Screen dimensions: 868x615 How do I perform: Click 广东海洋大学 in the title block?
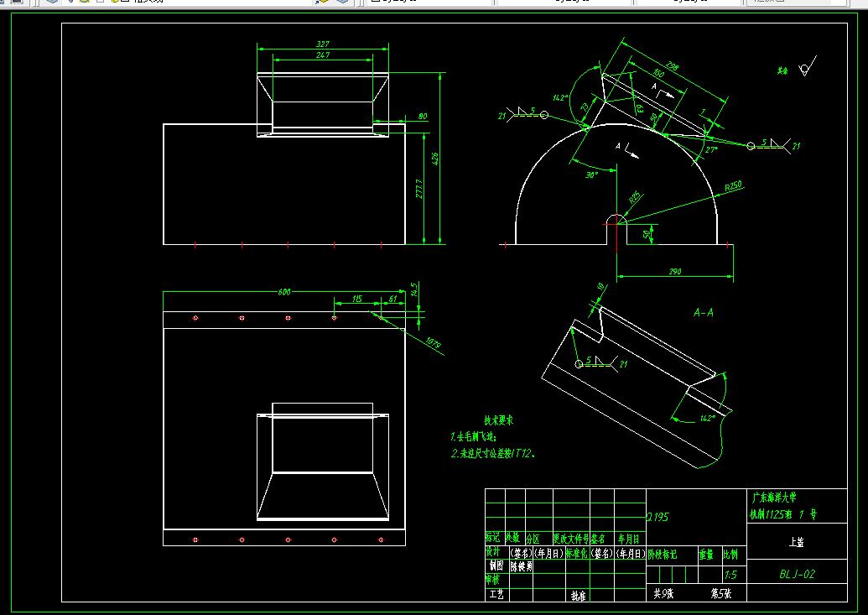tap(774, 498)
